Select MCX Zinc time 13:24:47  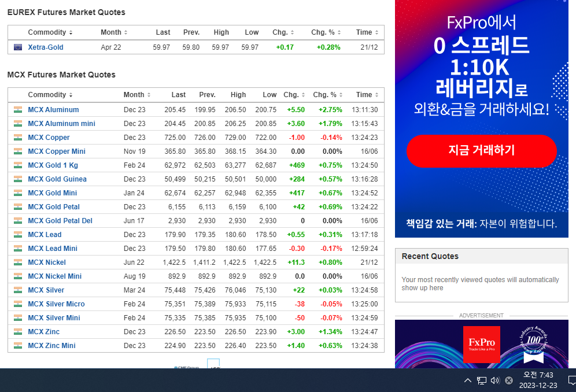[364, 332]
